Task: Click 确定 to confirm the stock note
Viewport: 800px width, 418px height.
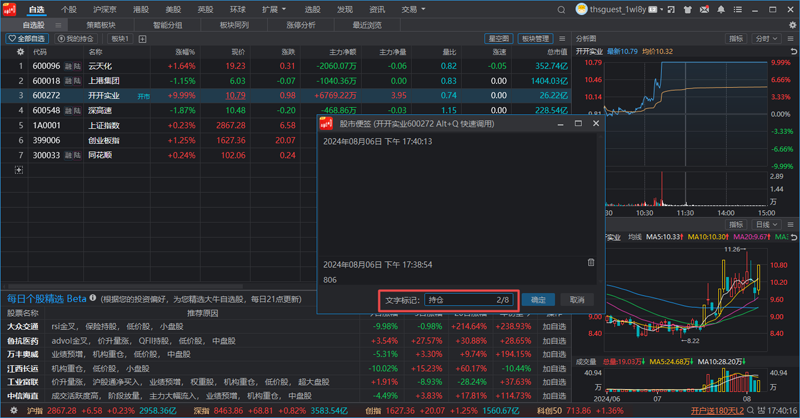Action: click(538, 299)
